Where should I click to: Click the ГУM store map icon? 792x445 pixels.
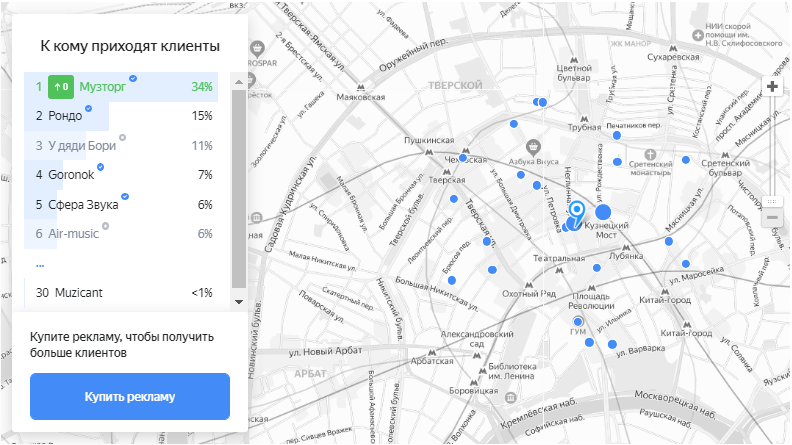pyautogui.click(x=578, y=321)
